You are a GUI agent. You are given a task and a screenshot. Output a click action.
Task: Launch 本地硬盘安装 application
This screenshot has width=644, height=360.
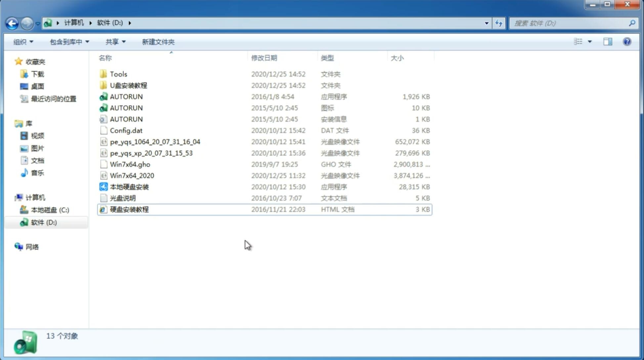(x=129, y=187)
